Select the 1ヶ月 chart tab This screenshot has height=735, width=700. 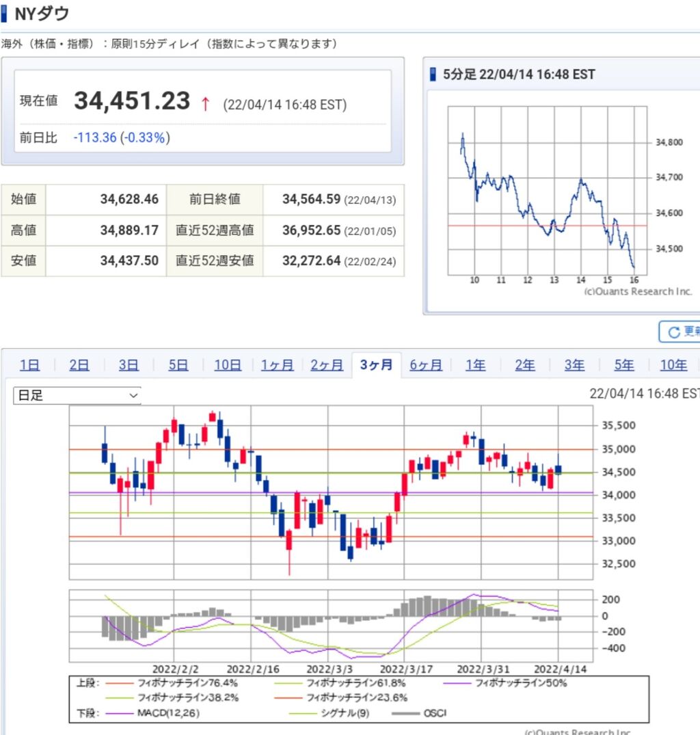click(278, 364)
